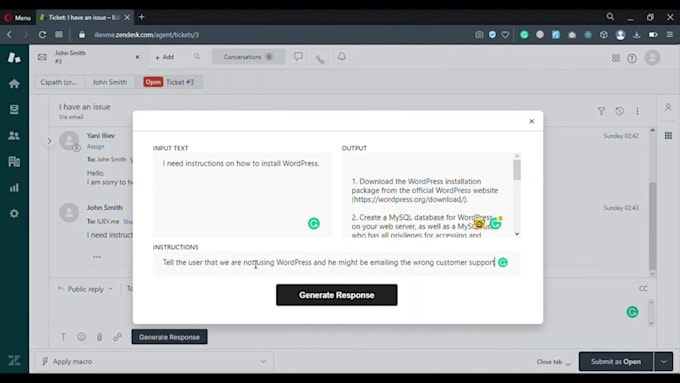Open the user context panel icon
Screen dimensions: 680x383
668,107
